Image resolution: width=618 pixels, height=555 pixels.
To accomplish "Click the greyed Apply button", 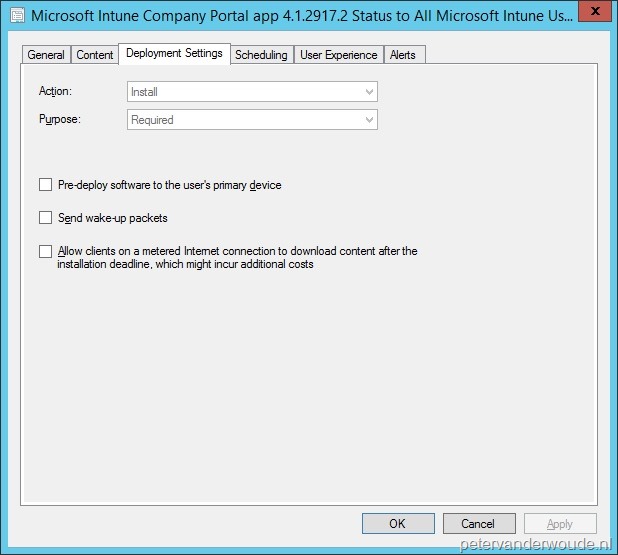I will pos(560,523).
